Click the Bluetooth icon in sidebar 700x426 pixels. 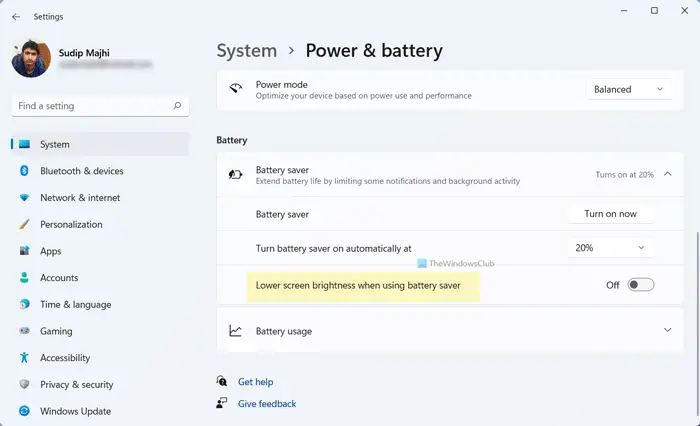pos(24,171)
